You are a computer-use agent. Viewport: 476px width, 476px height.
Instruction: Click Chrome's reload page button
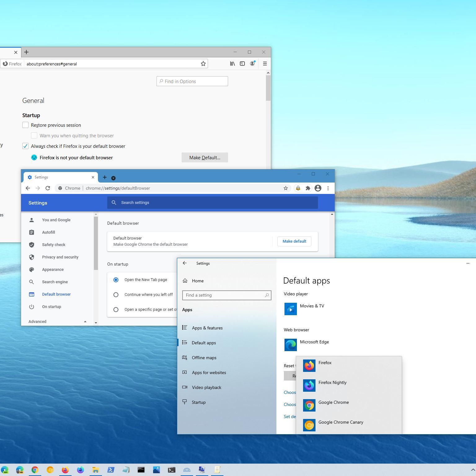point(48,188)
